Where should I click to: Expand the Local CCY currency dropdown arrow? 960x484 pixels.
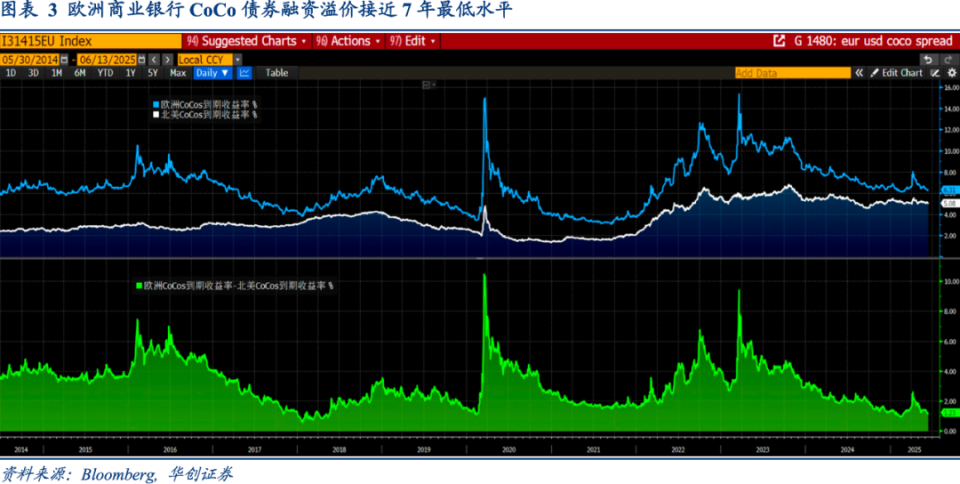(237, 59)
